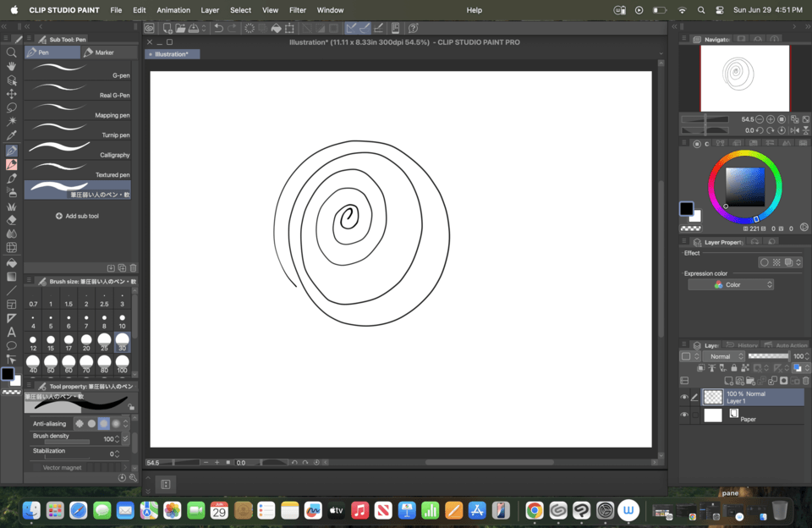Screen dimensions: 812x528
Task: Select the Zoom magnifier tool
Action: pos(12,52)
